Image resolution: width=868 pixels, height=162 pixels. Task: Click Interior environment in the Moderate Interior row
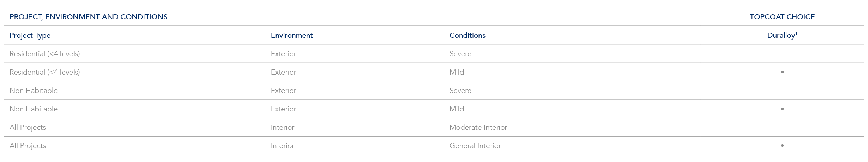[282, 127]
